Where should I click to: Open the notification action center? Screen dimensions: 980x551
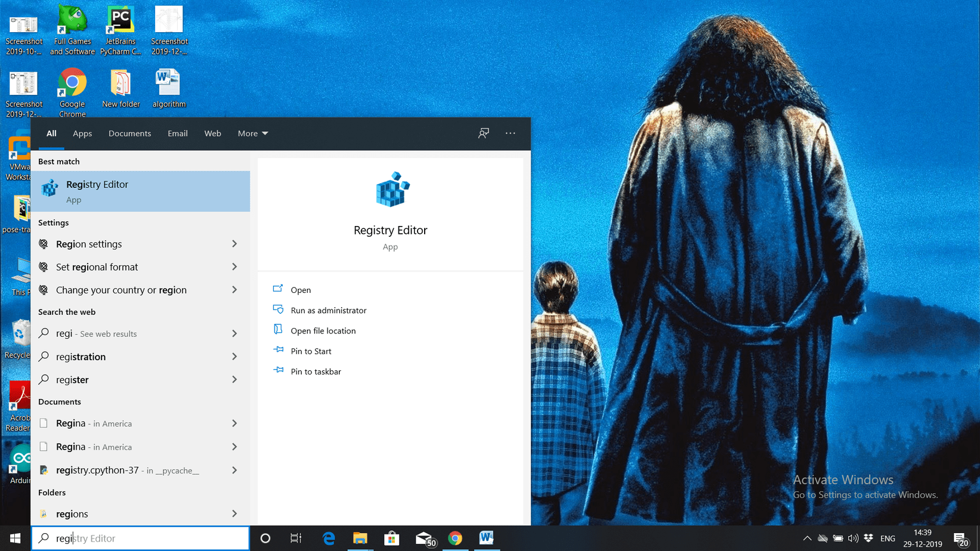[961, 538]
